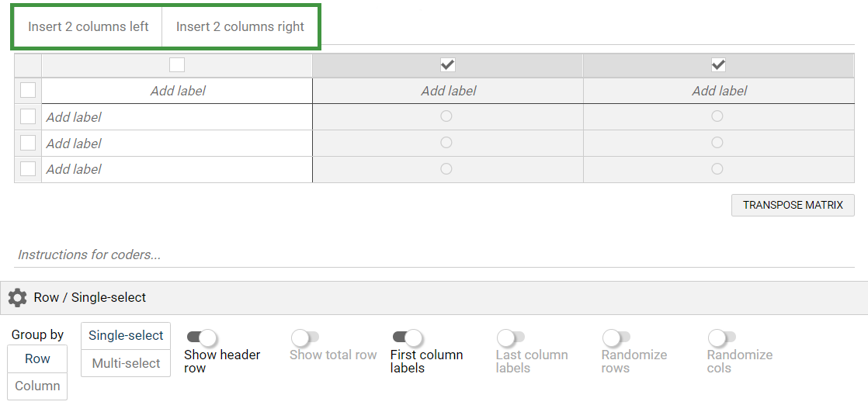This screenshot has height=419, width=868.
Task: Switch on the Last column labels toggle
Action: point(510,338)
